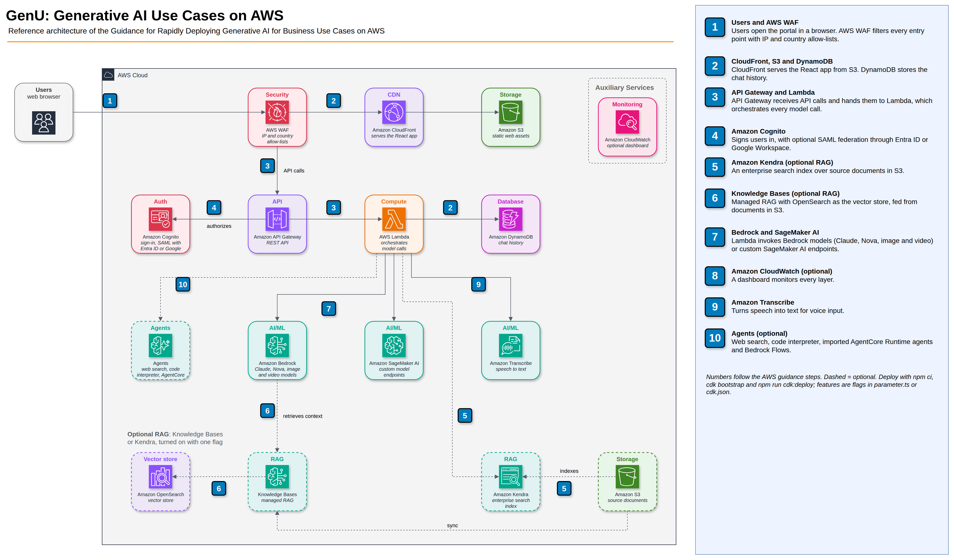The image size is (954, 560).
Task: Select the Amazon Kendra icon
Action: 510,477
